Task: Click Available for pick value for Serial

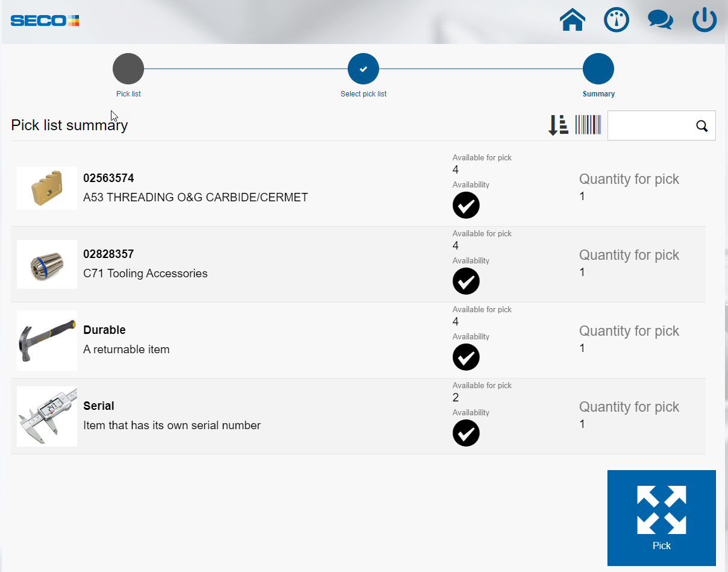Action: click(456, 398)
